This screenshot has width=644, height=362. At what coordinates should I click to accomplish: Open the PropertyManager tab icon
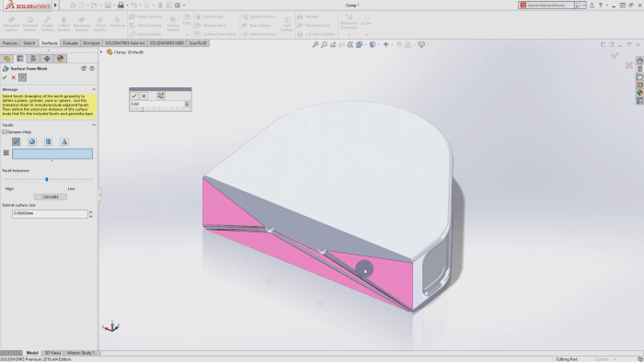(19, 59)
